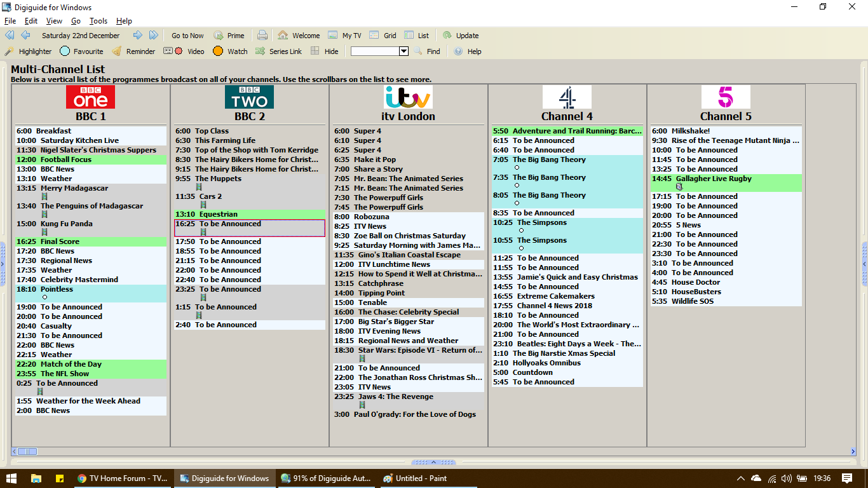Click the Channel 4 logo
Image resolution: width=868 pixels, height=488 pixels.
pos(567,97)
